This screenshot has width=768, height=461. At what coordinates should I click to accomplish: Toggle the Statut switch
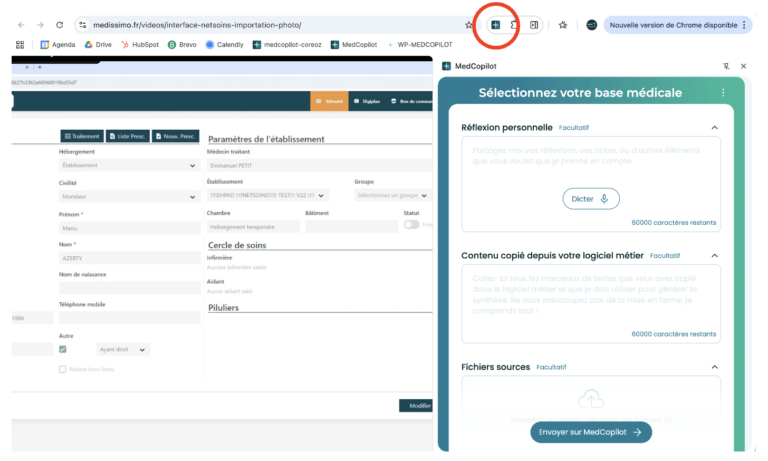411,225
